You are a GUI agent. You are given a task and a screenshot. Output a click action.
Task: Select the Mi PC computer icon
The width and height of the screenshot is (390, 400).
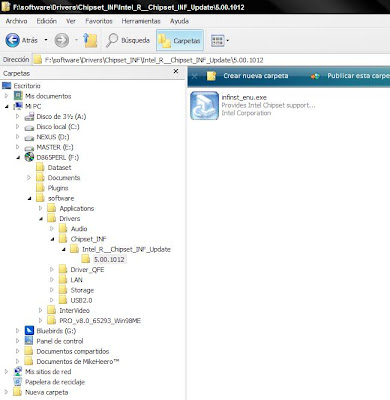tap(18, 106)
